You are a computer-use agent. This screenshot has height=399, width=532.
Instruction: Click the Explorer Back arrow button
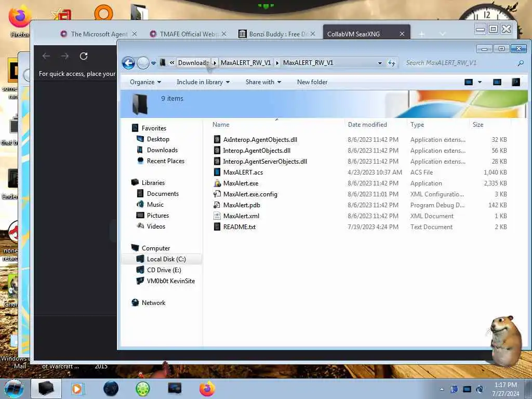click(x=128, y=63)
